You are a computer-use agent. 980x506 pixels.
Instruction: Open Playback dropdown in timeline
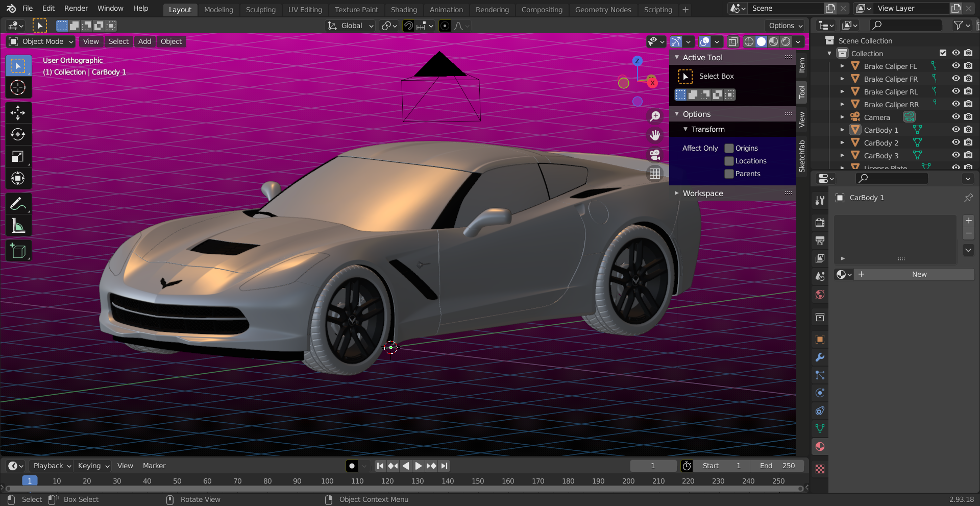[x=51, y=466]
